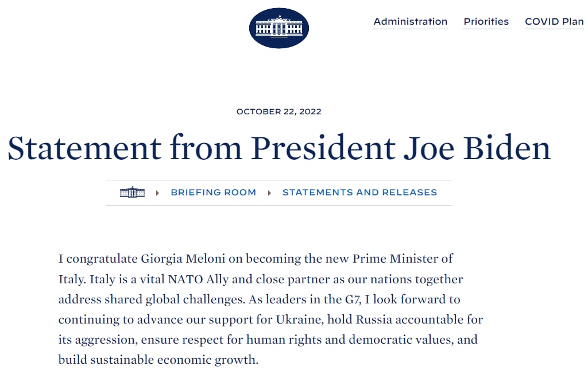
Task: Click the Statement from President Joe Biden headline
Action: pos(278,148)
